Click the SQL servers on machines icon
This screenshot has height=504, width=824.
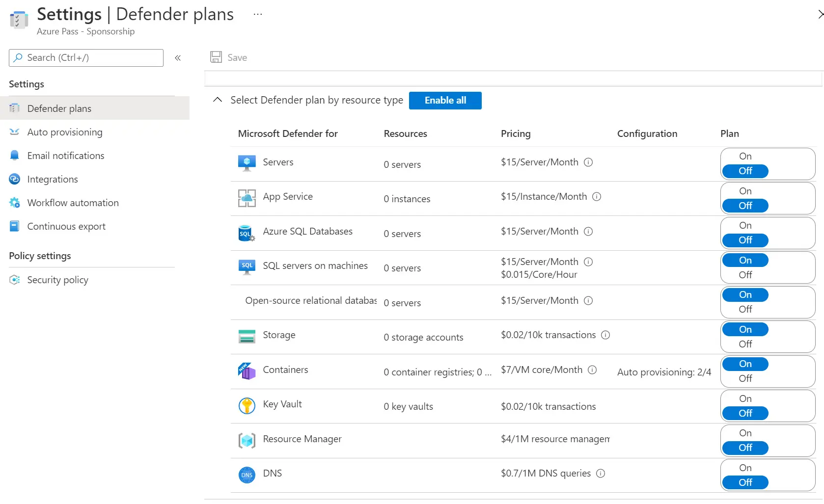click(247, 267)
